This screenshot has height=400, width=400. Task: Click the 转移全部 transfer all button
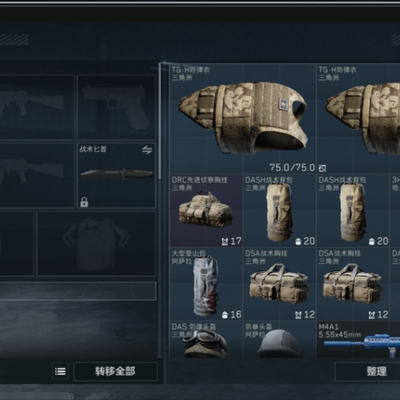115,371
